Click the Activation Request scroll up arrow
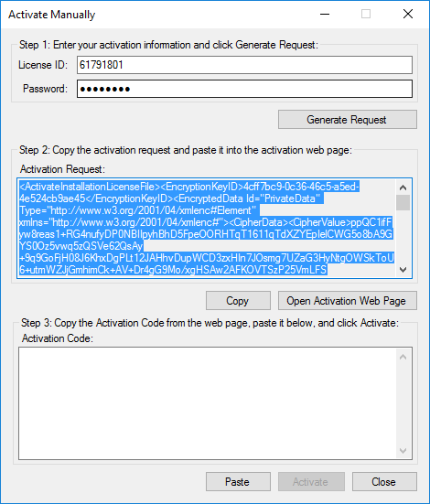This screenshot has width=430, height=504. (x=403, y=188)
